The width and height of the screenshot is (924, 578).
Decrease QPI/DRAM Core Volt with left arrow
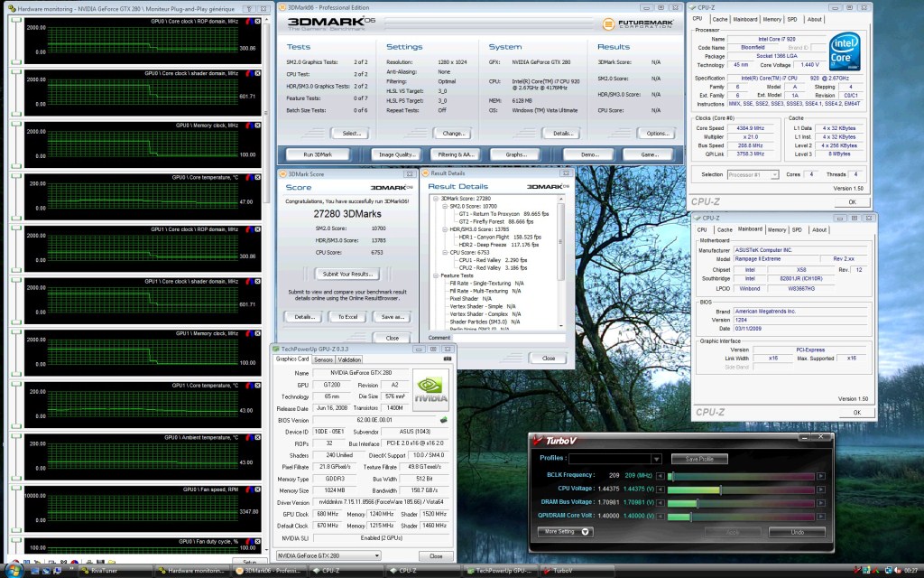[x=660, y=516]
